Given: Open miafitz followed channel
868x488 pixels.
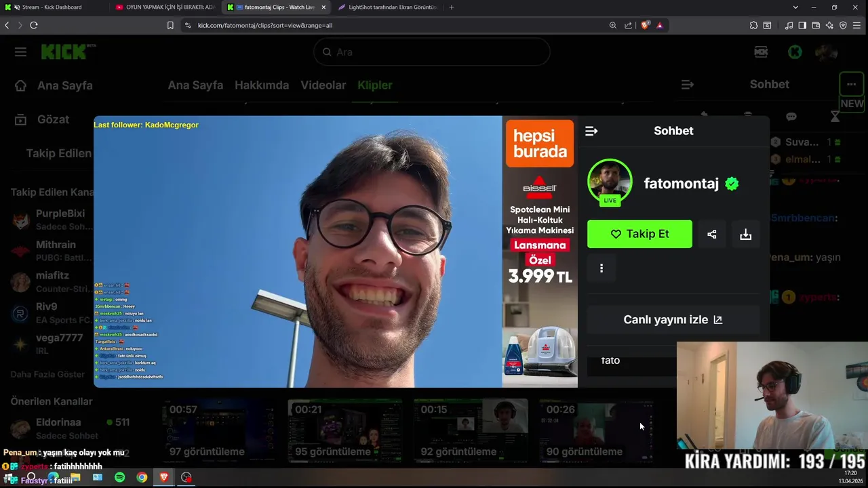Looking at the screenshot, I should (52, 282).
